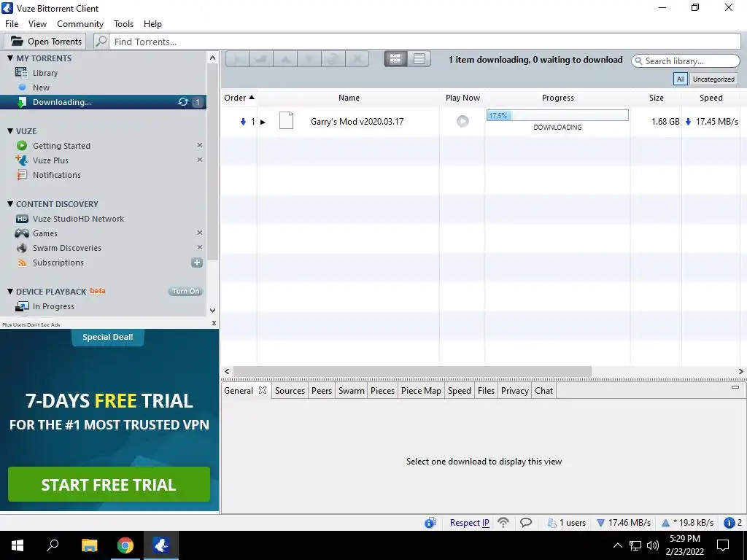This screenshot has width=747, height=560.
Task: Close the advertisement panel
Action: (x=214, y=323)
